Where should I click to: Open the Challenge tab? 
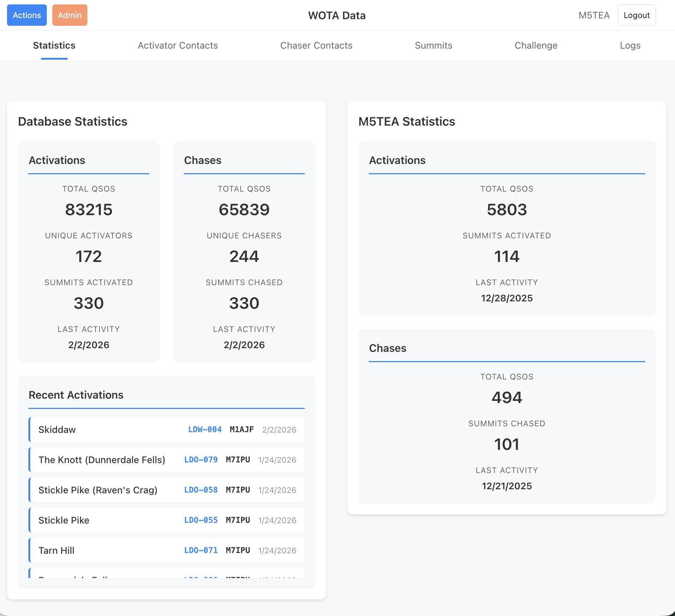tap(536, 45)
